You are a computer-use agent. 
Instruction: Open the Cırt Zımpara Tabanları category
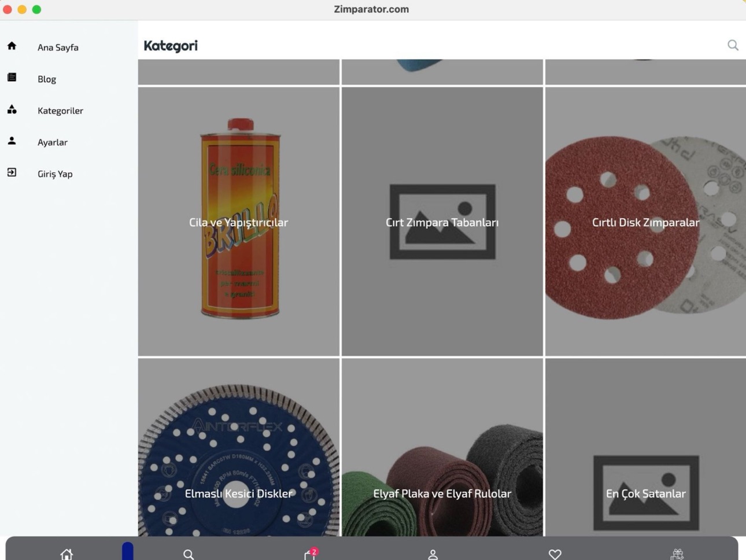pyautogui.click(x=442, y=222)
